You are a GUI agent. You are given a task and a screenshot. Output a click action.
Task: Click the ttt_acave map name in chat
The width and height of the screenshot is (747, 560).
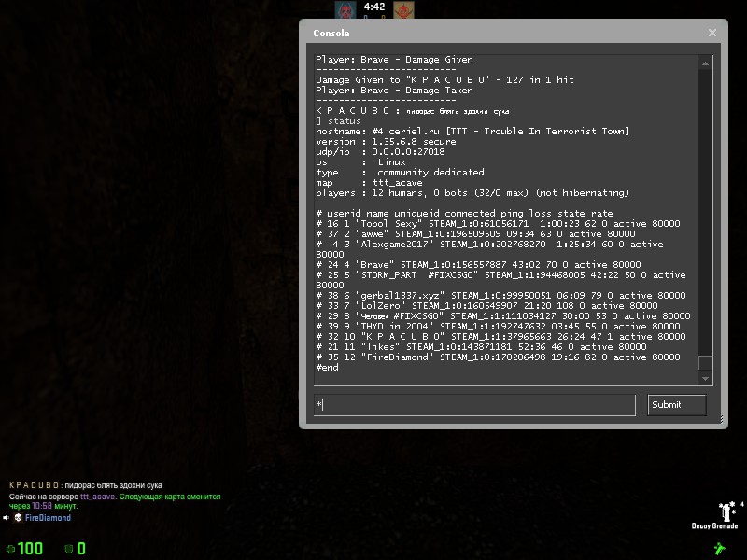[x=98, y=497]
